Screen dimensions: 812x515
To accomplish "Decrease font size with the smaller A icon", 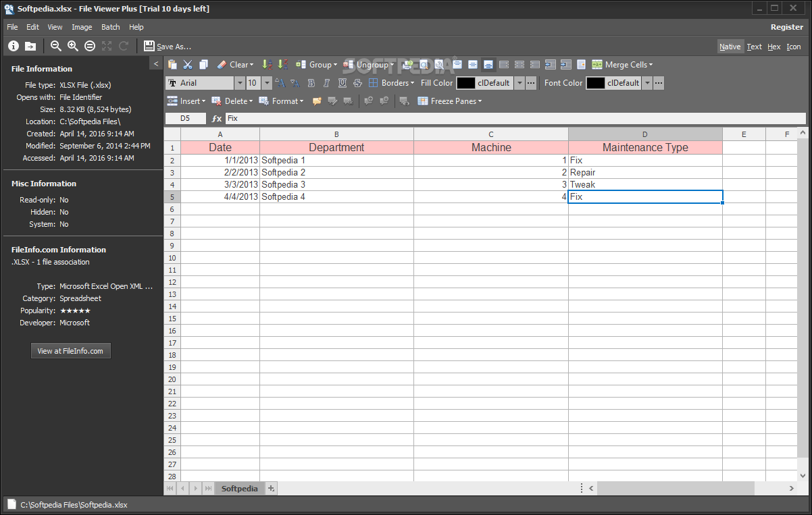I will 296,83.
